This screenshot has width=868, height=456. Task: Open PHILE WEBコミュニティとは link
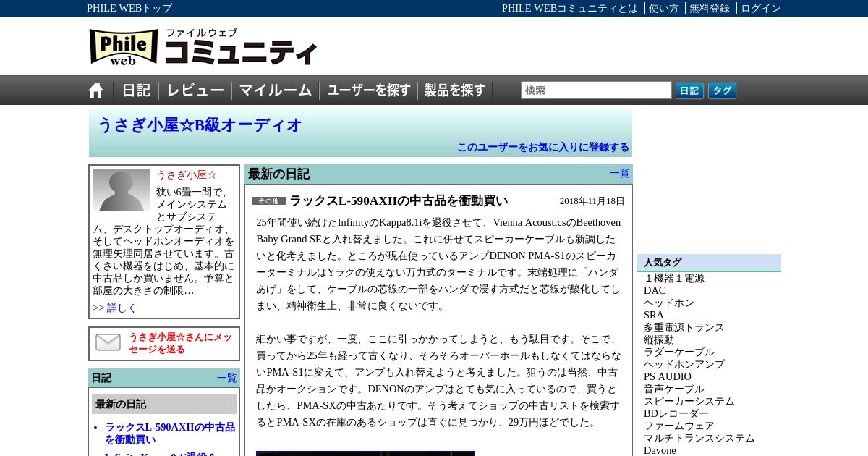click(x=570, y=8)
